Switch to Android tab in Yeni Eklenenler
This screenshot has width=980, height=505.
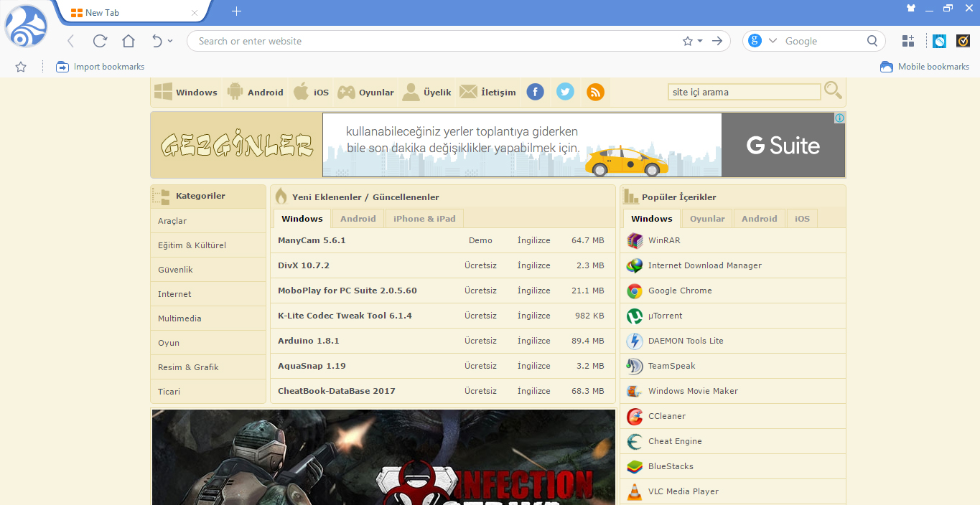pyautogui.click(x=358, y=219)
